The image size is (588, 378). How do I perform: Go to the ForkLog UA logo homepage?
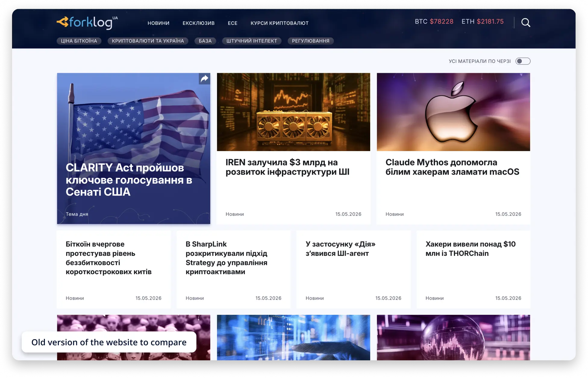point(87,23)
